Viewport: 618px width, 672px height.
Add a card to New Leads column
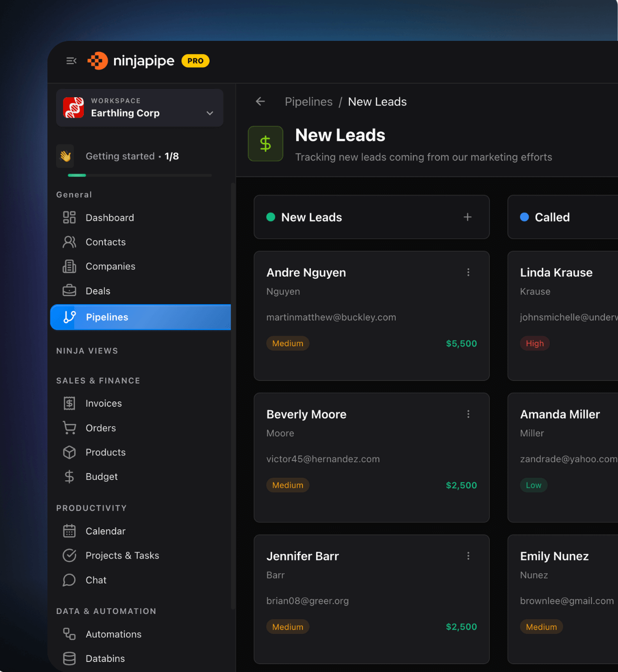468,217
